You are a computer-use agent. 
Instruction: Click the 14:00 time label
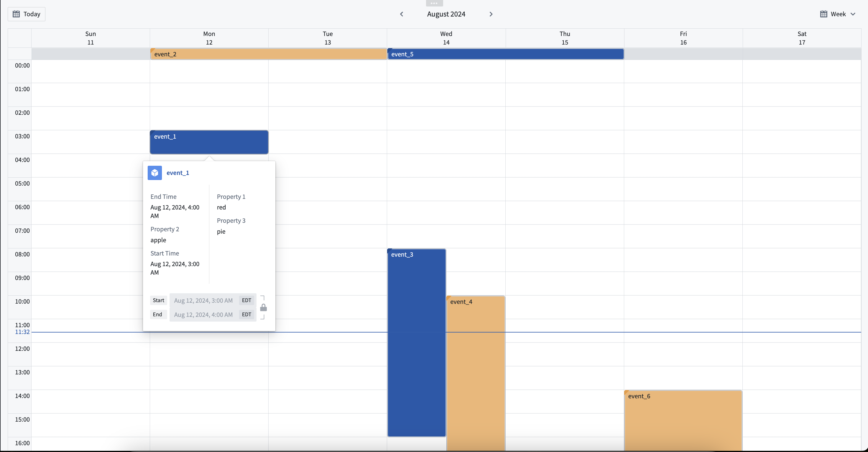(x=22, y=396)
